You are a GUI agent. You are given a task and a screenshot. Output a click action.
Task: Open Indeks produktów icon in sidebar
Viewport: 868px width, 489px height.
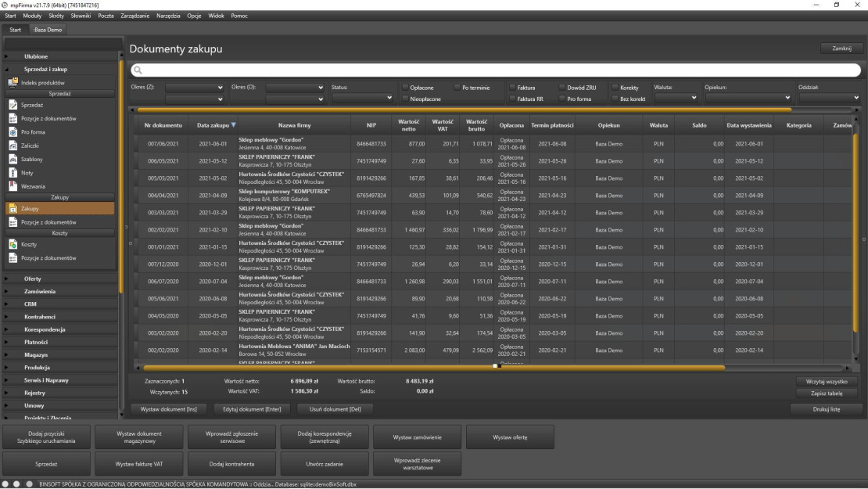coord(13,82)
